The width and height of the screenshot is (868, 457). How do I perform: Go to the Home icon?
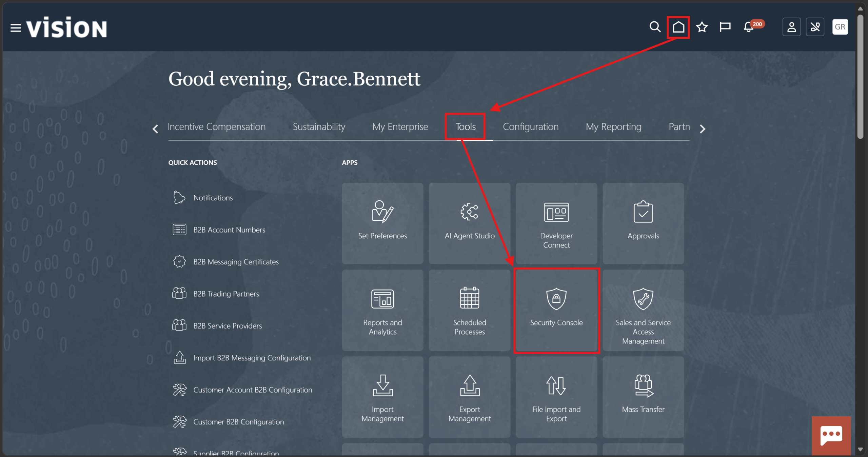(x=678, y=27)
